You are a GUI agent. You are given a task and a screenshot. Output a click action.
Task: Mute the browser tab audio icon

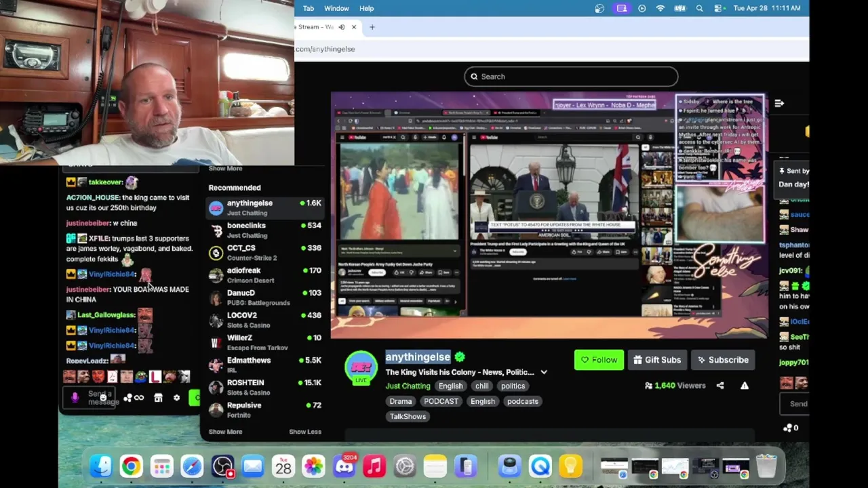click(342, 27)
